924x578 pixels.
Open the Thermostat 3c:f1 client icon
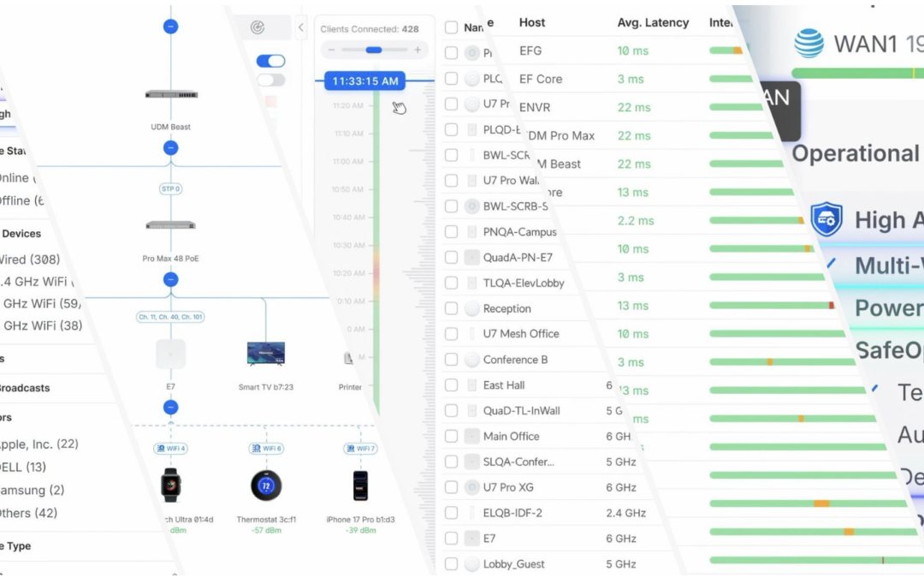pos(266,485)
